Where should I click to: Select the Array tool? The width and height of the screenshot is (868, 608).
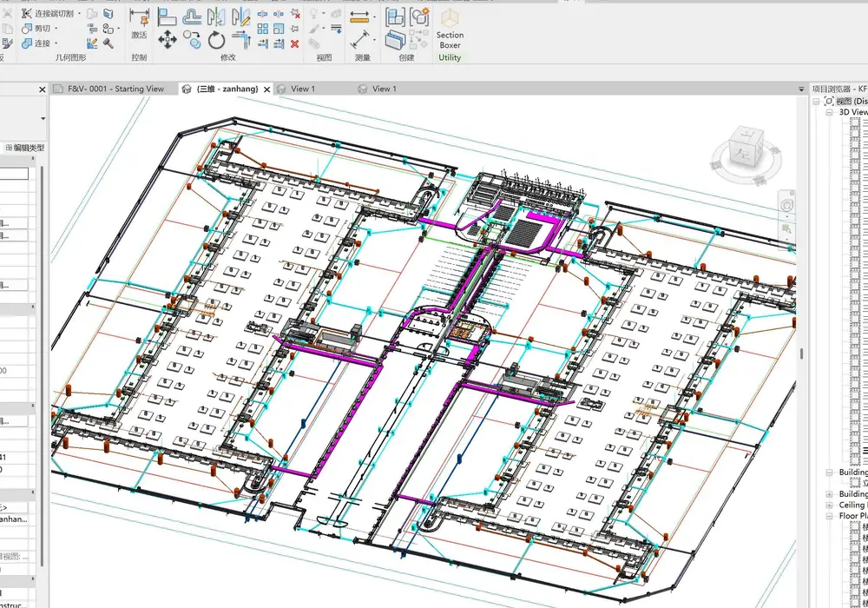point(263,29)
